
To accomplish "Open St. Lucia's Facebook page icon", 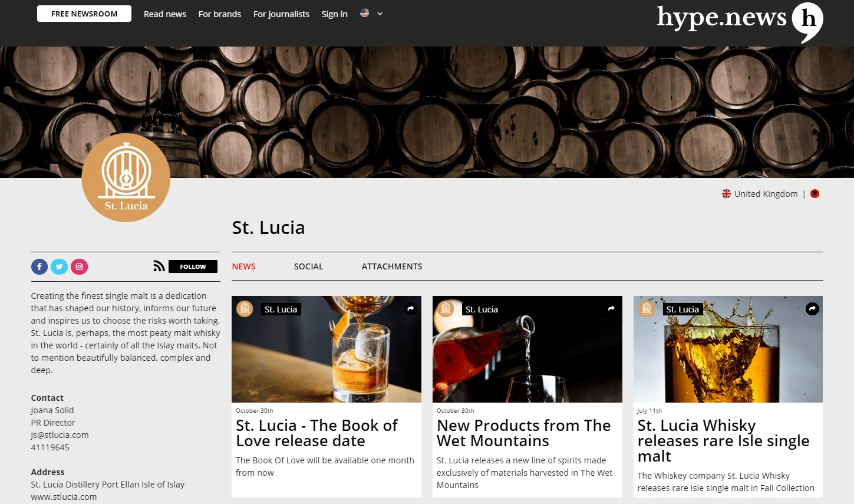I will 39,266.
